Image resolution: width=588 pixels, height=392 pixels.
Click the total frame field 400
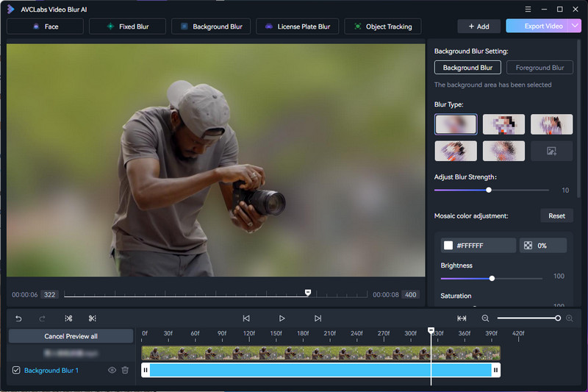point(411,294)
